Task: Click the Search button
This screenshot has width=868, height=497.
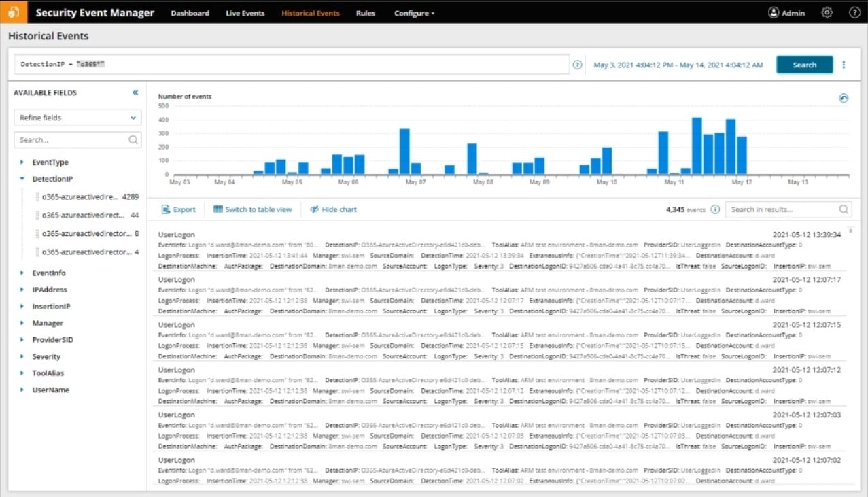Action: [804, 65]
